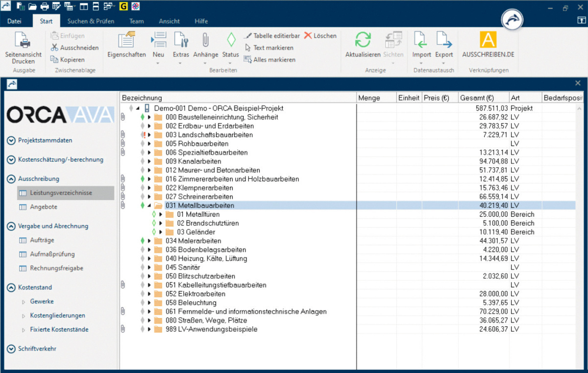Collapse the 031 Metallbauarbeiten tree node
588x373 pixels.
(149, 205)
